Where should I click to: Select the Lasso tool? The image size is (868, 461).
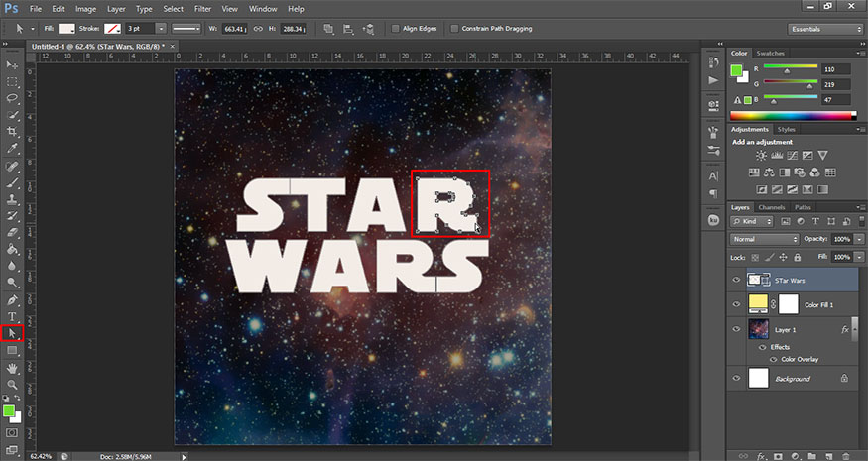[12, 98]
